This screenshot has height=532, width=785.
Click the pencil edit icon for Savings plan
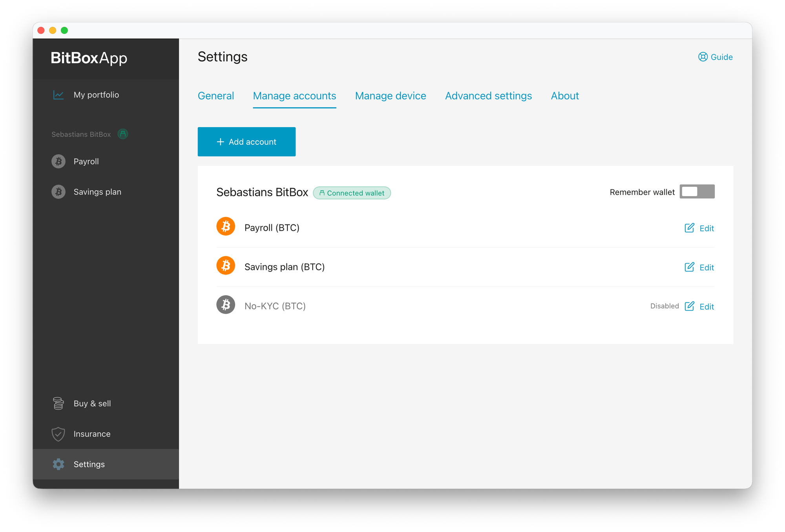pos(689,267)
